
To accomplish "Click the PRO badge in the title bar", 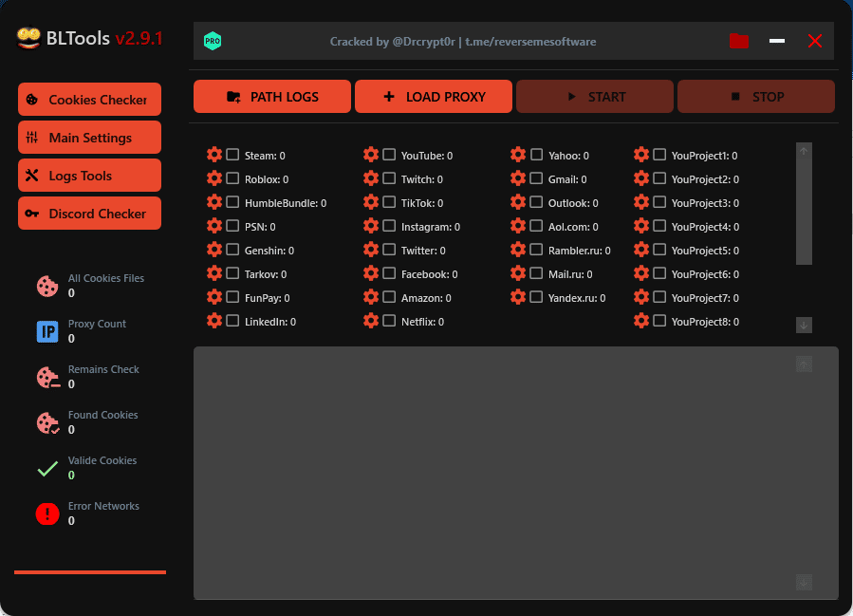I will [212, 40].
